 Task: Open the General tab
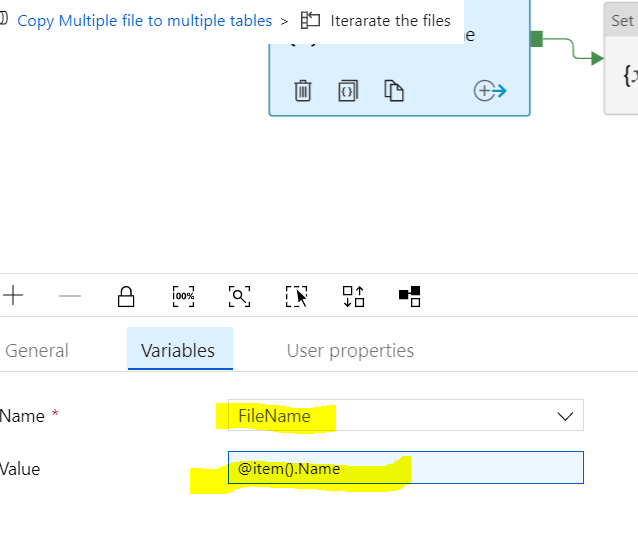37,350
